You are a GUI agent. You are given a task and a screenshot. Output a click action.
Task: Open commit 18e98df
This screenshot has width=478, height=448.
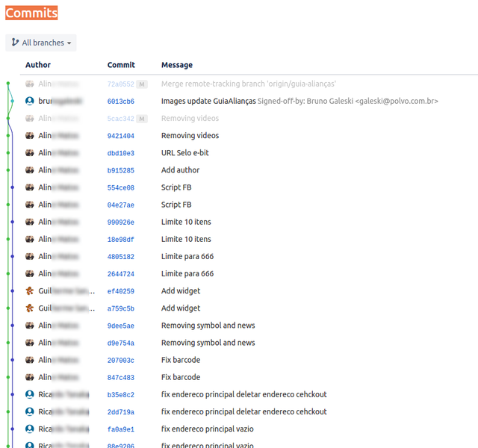pos(121,240)
